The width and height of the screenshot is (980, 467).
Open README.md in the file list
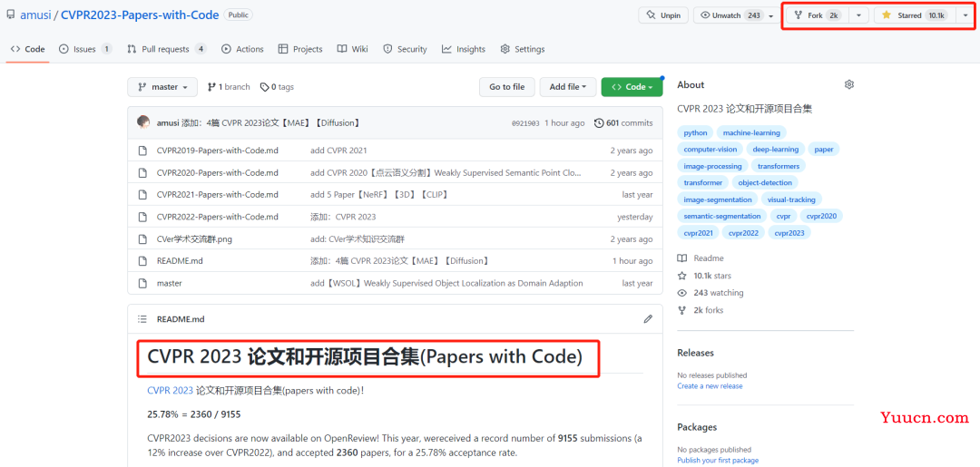click(180, 261)
